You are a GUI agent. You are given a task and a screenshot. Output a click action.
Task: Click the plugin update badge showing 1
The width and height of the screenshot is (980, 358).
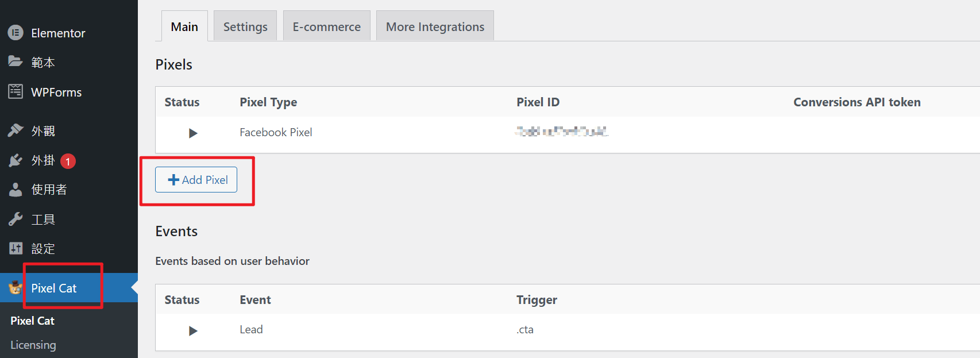pos(68,161)
